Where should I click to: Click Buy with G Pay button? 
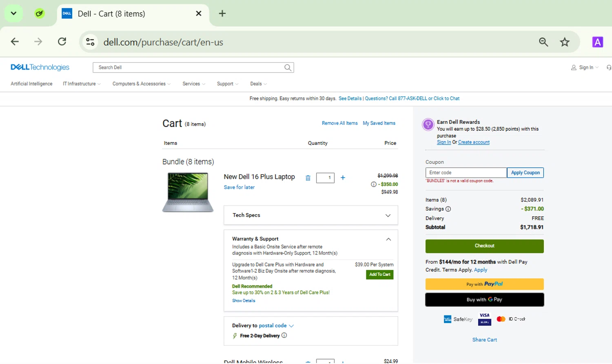click(485, 300)
